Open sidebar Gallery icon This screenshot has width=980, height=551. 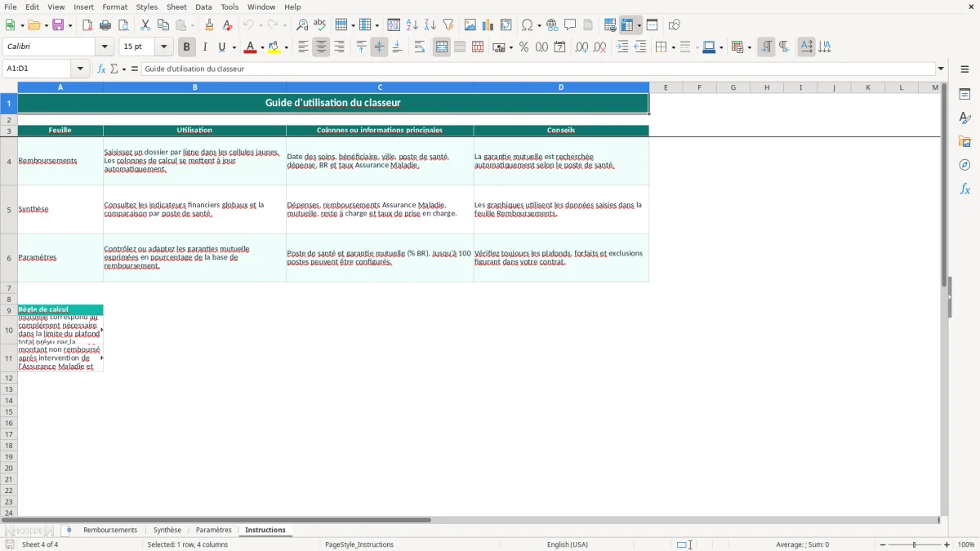(x=964, y=141)
